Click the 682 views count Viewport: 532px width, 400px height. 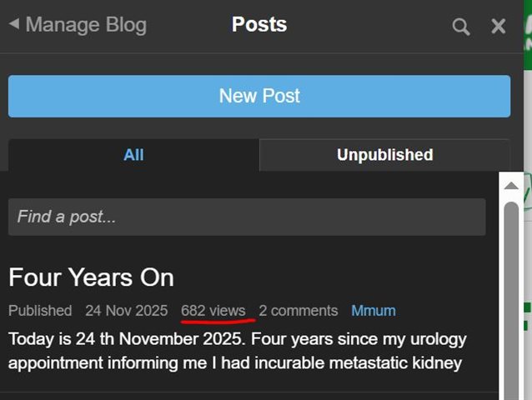213,311
